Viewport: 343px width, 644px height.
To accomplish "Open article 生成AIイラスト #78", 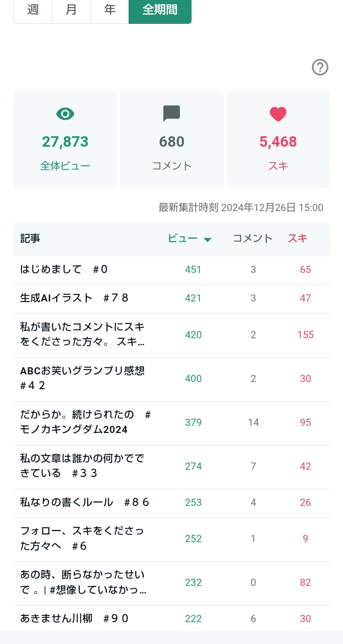I will point(171,298).
